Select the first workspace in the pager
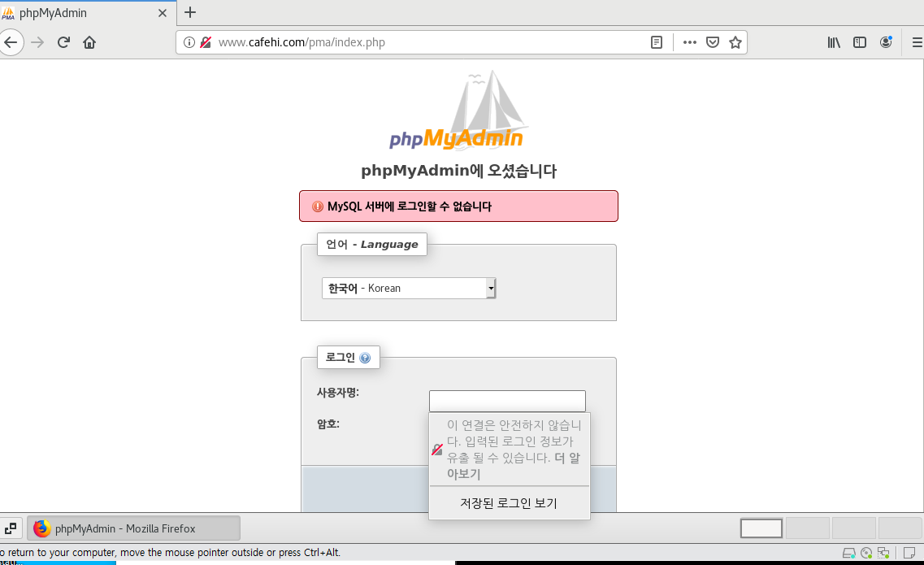The width and height of the screenshot is (924, 565). coord(761,528)
